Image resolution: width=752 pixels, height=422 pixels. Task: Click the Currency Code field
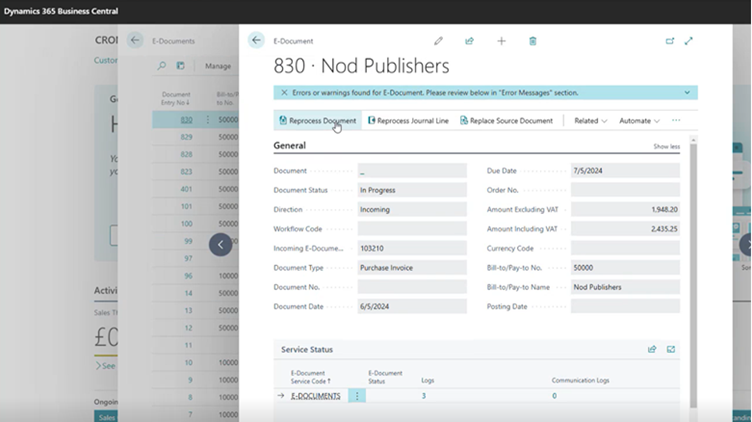click(x=625, y=248)
